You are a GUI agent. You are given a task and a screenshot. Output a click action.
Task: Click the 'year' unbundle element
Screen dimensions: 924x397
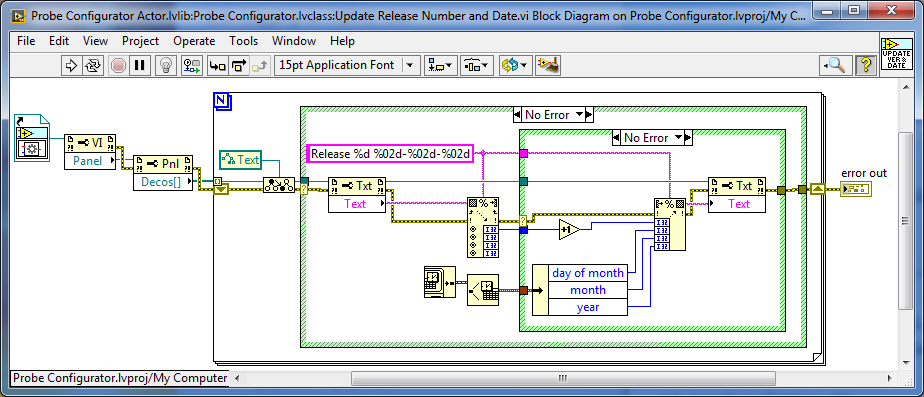click(x=588, y=307)
